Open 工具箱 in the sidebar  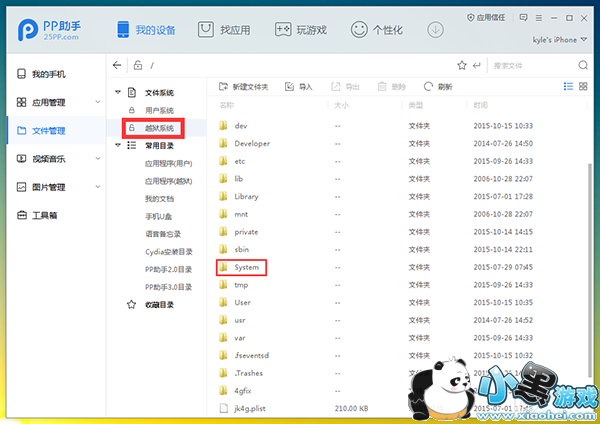click(x=38, y=215)
